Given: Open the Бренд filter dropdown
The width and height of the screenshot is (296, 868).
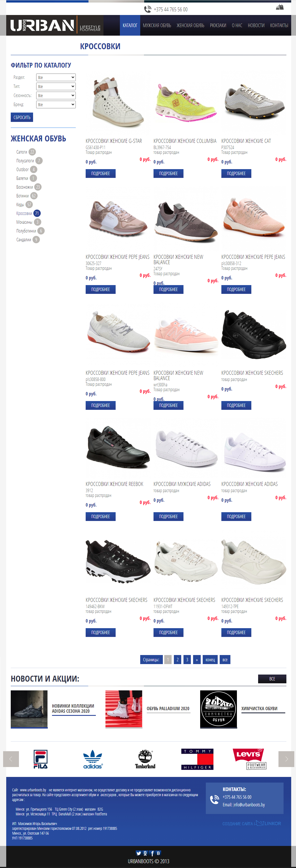Looking at the screenshot, I should 56,105.
